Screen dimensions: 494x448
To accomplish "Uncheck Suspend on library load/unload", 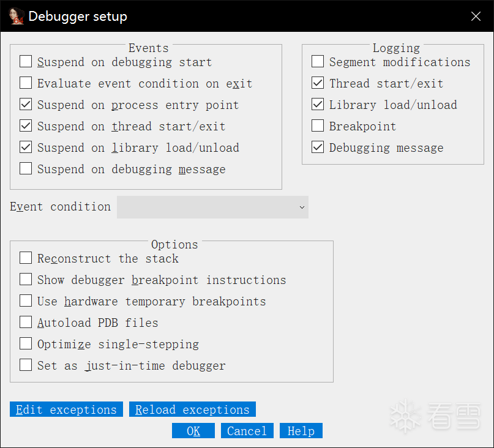I will [26, 147].
